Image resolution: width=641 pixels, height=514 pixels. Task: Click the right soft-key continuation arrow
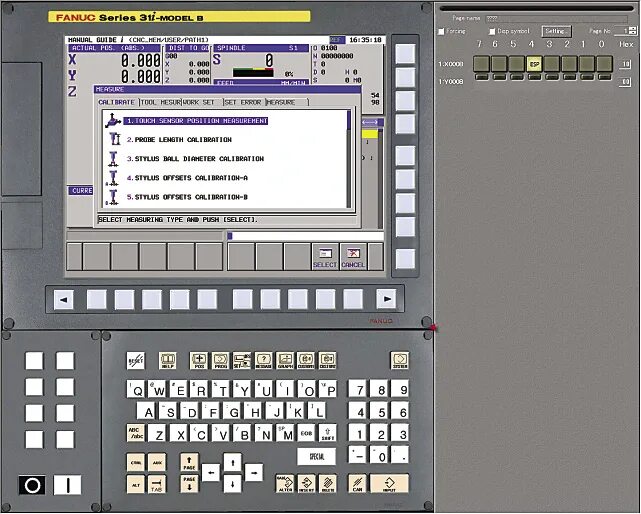click(386, 299)
